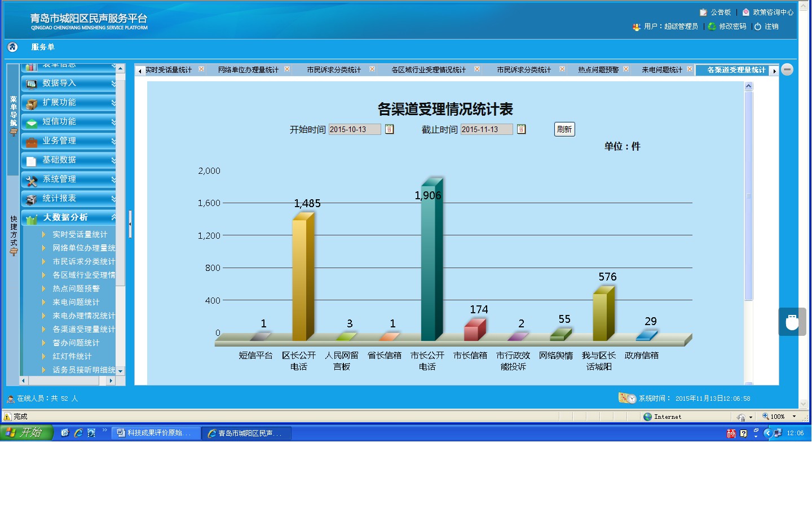Open the start time calendar picker
The image size is (812, 508).
point(389,129)
